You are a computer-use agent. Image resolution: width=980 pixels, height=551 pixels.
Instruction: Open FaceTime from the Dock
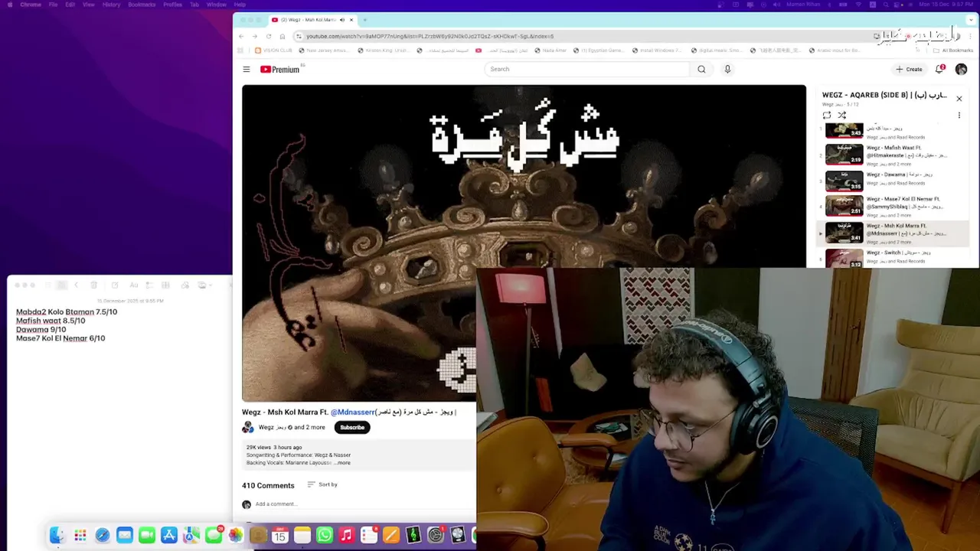coord(146,535)
